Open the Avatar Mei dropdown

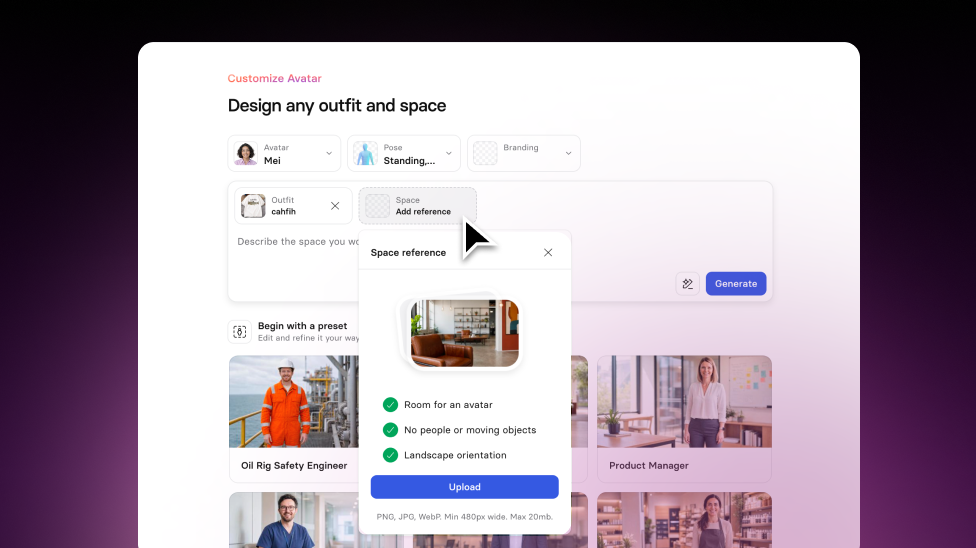click(x=284, y=153)
